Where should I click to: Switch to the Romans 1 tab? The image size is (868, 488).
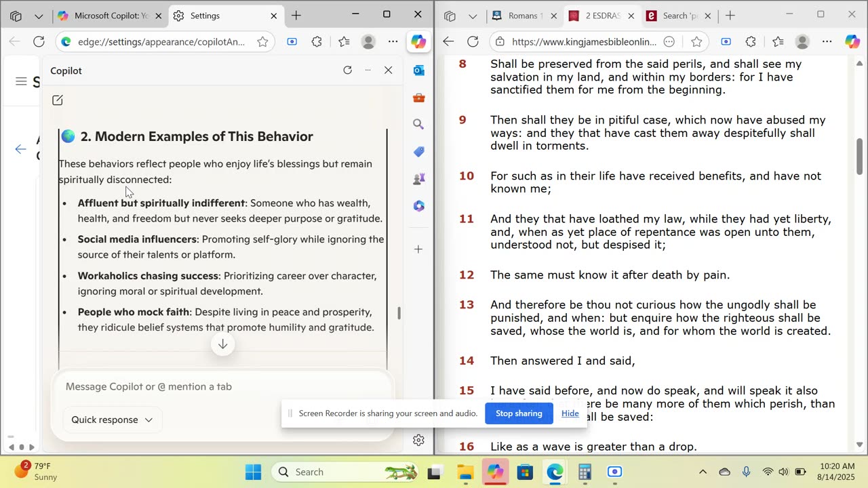[524, 16]
